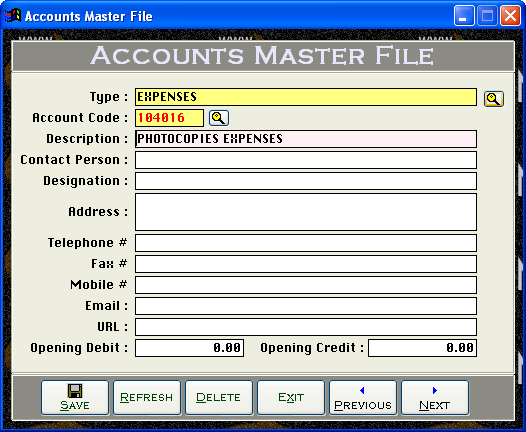Open the Account Code search icon
Viewport: 526px width, 432px height.
click(x=219, y=118)
